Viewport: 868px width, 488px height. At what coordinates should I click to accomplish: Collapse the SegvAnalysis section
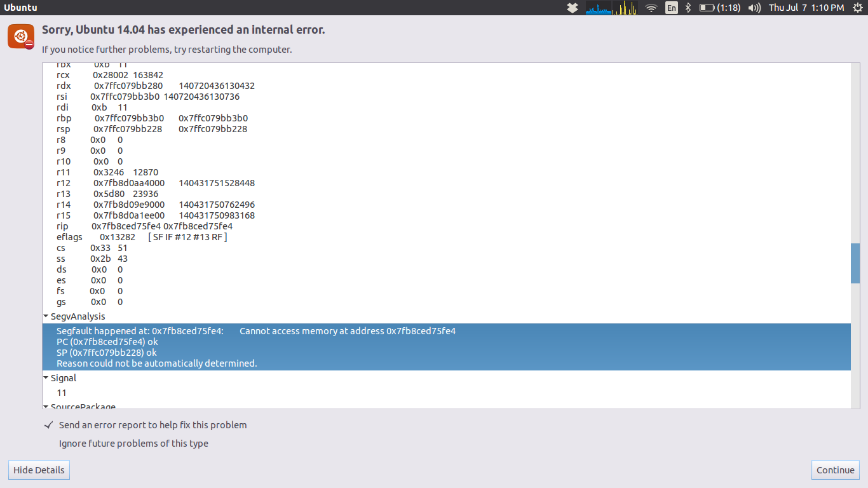[x=46, y=316]
